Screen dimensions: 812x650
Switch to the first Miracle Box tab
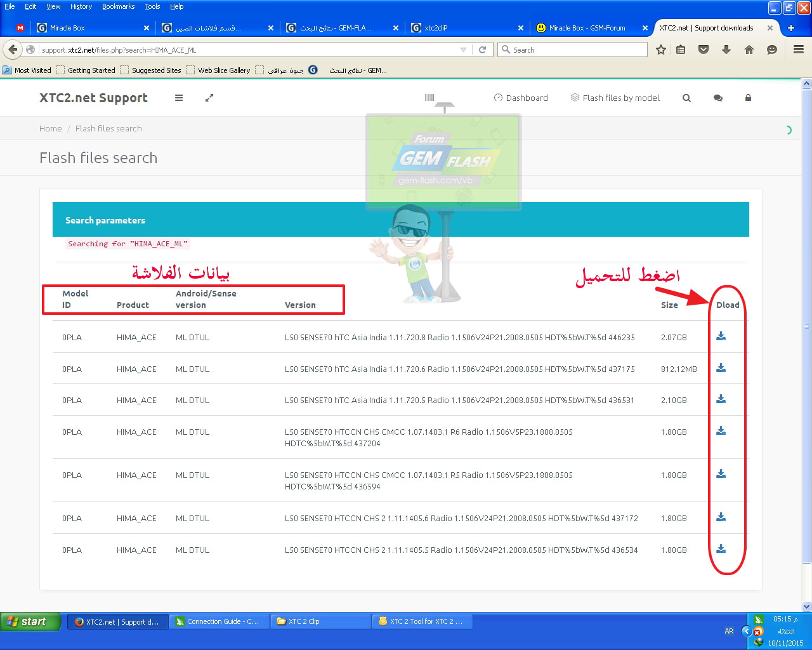(x=92, y=28)
